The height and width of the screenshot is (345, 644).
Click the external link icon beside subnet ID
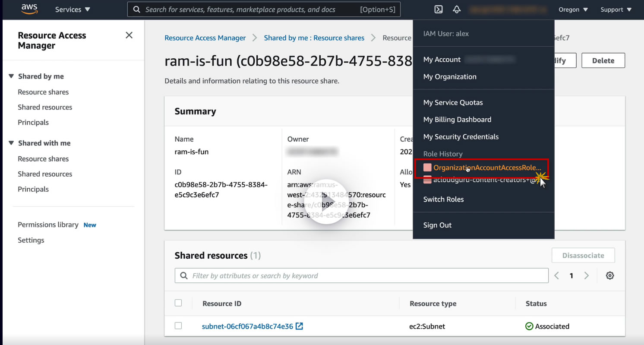point(299,326)
